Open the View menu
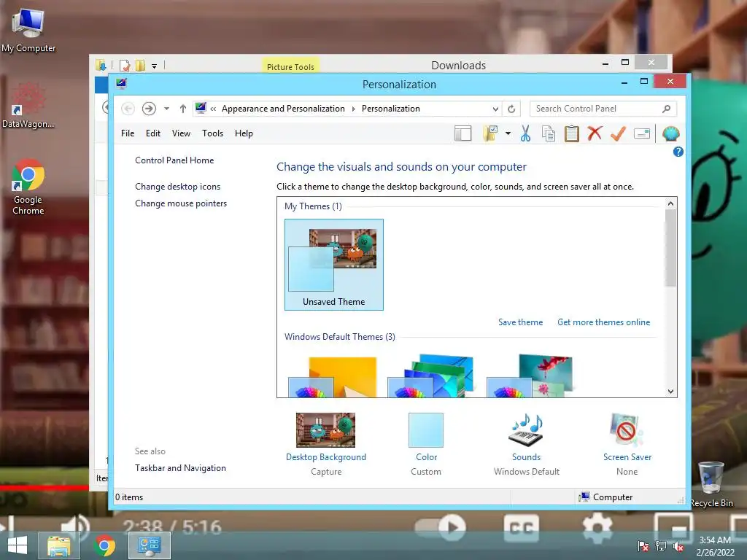Viewport: 747px width, 560px height. pyautogui.click(x=181, y=133)
